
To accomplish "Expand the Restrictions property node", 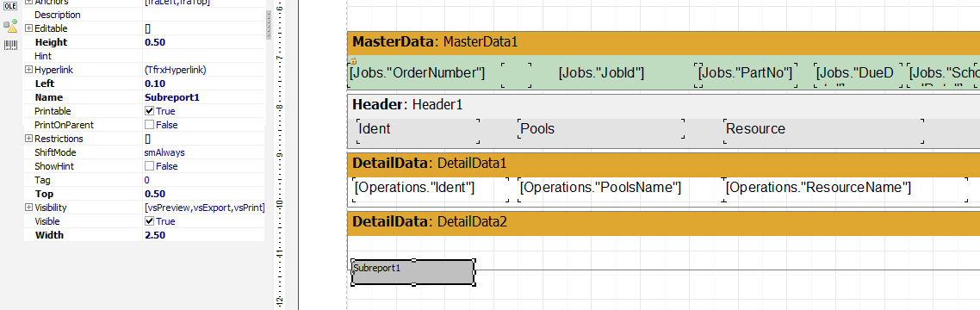I will (28, 138).
